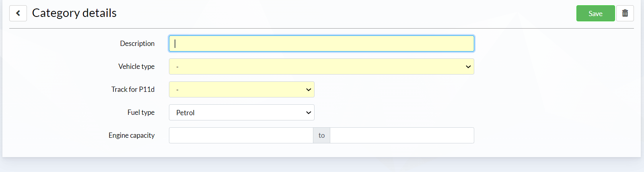Click the Track for P11d label
The width and height of the screenshot is (644, 172).
click(133, 89)
